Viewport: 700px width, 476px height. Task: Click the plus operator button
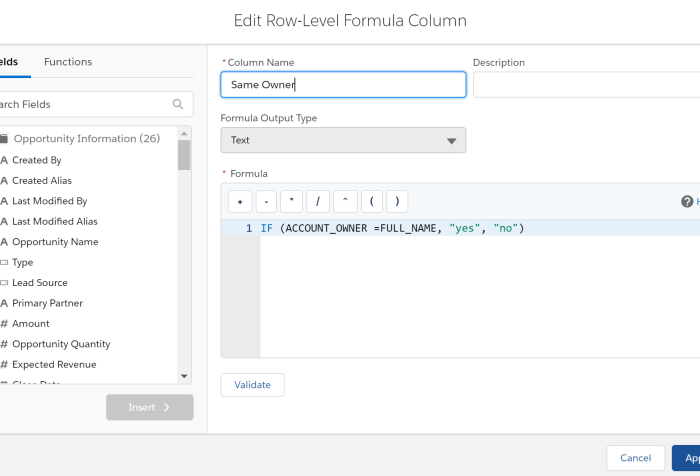click(x=240, y=202)
